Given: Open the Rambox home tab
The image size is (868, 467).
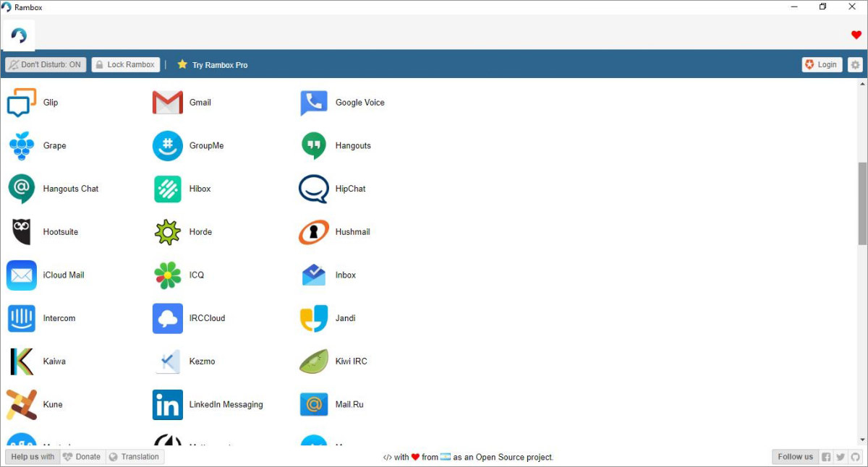Looking at the screenshot, I should [19, 35].
